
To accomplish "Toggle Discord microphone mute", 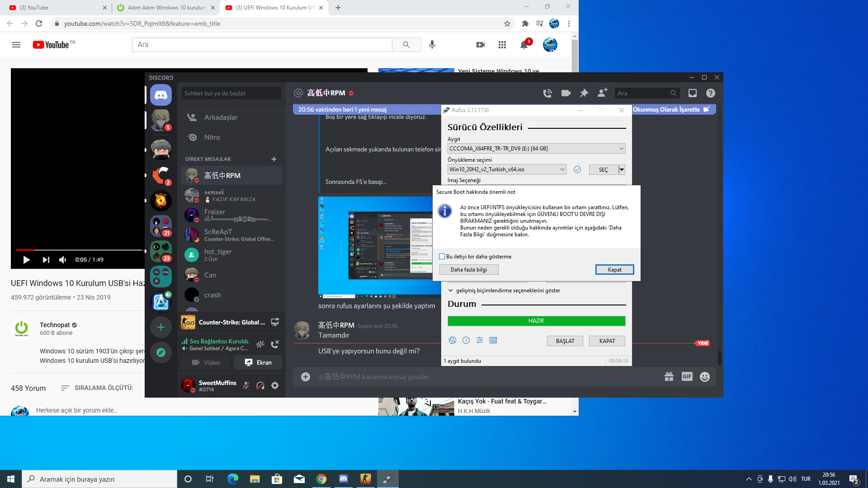I will pyautogui.click(x=246, y=385).
